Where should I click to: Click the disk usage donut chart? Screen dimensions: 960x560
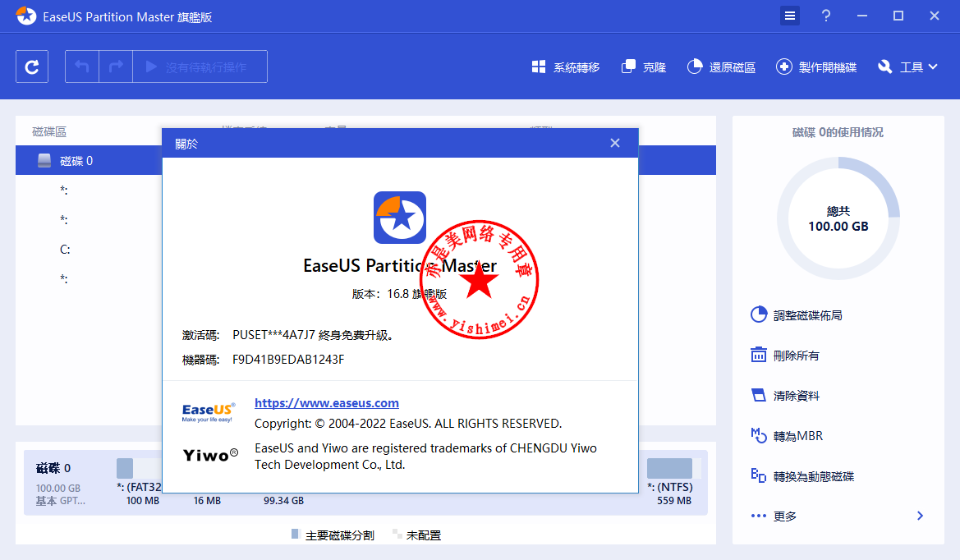838,218
